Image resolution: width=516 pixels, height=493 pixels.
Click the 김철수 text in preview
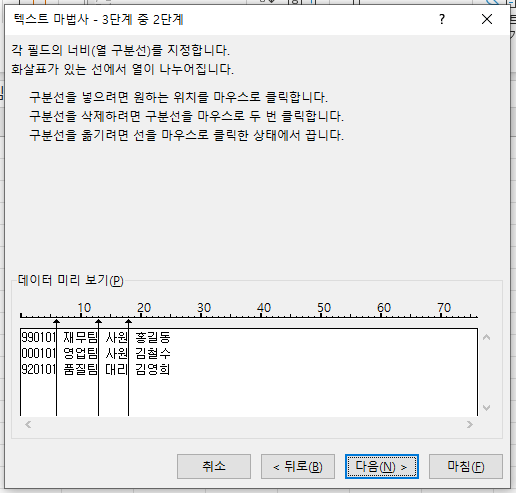point(153,353)
